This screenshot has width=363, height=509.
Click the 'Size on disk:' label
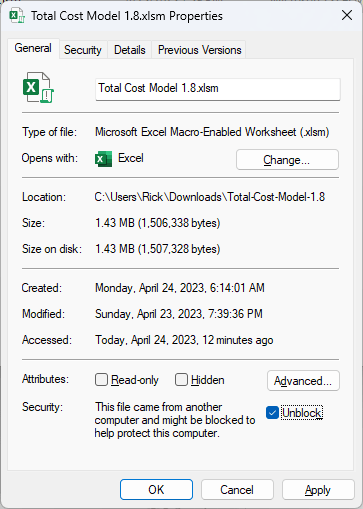pyautogui.click(x=52, y=249)
